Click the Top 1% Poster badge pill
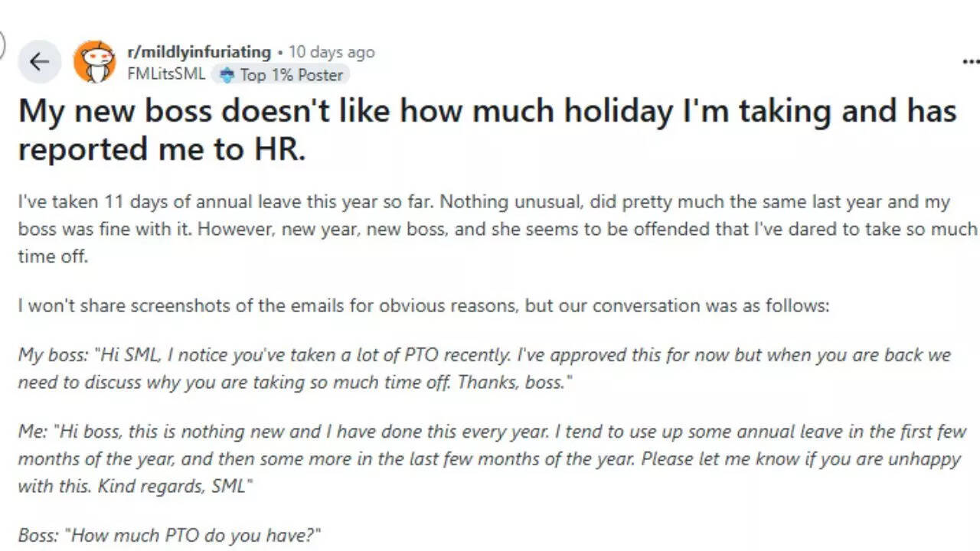Screen dimensions: 980x551 279,75
